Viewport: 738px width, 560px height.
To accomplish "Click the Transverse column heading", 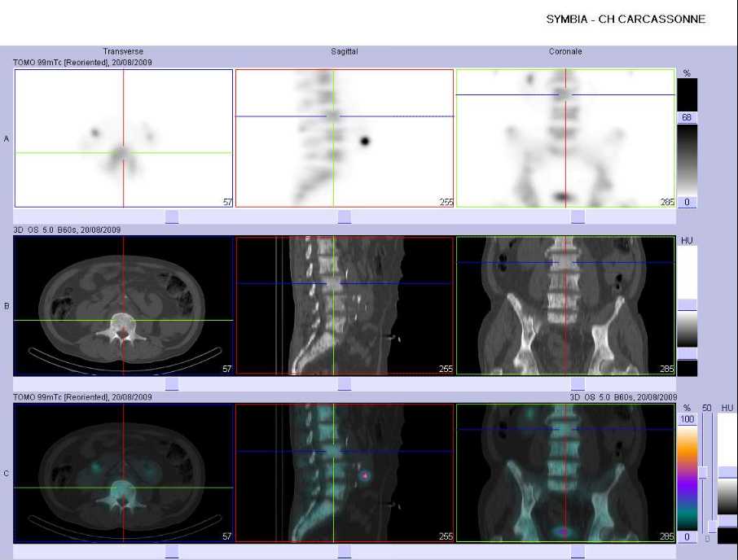I will [123, 52].
